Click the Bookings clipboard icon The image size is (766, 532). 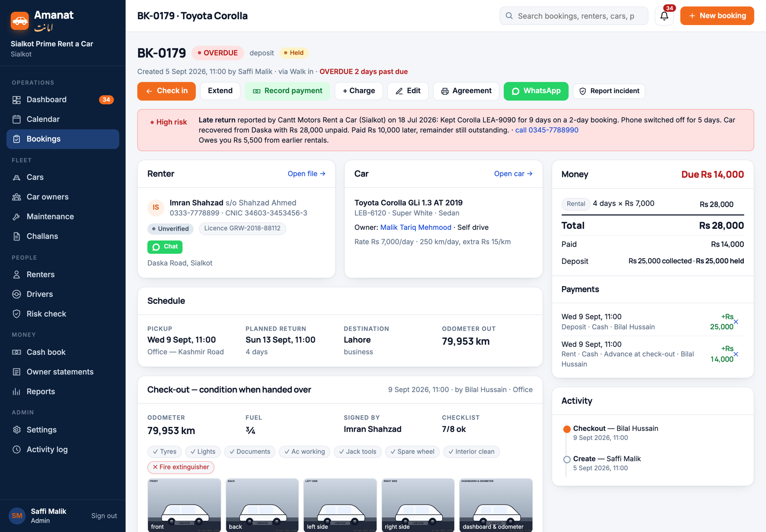coord(17,139)
